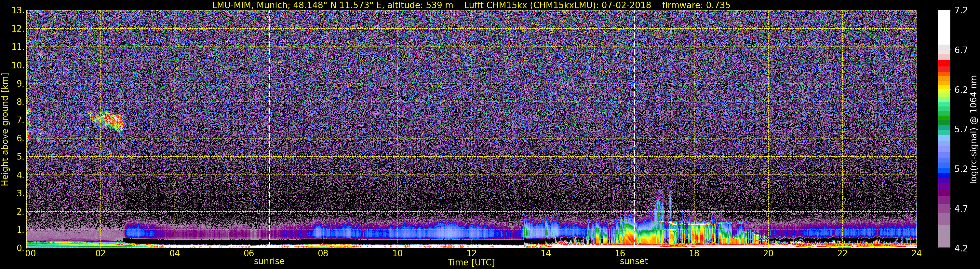Click the time tick label '10'
Image resolution: width=980 pixels, height=269 pixels.
click(397, 253)
